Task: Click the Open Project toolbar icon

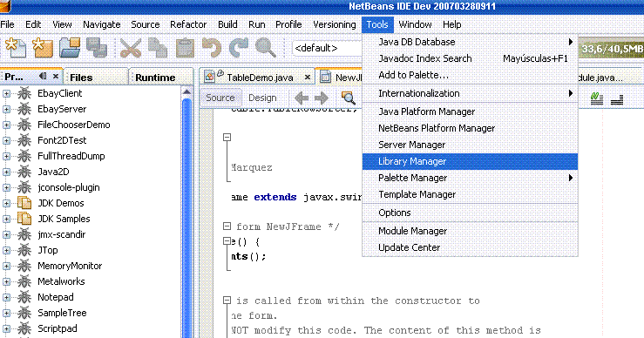Action: pyautogui.click(x=70, y=48)
